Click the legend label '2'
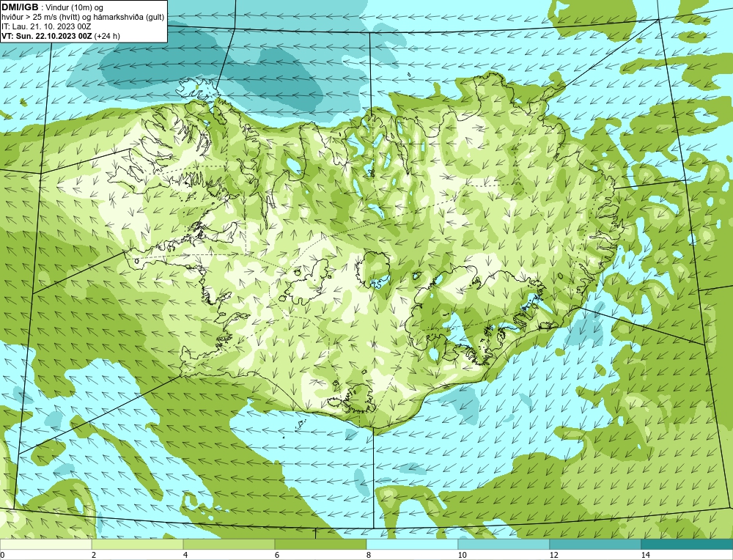The image size is (733, 560). 94,555
